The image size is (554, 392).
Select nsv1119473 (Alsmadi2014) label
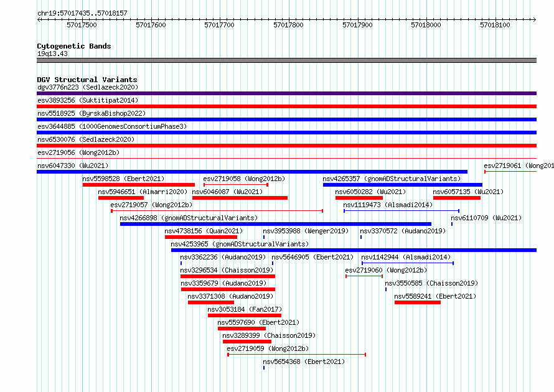[x=388, y=205]
